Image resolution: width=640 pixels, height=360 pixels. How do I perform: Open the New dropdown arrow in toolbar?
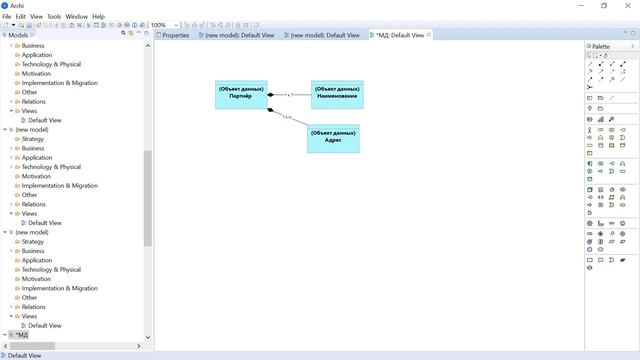[x=13, y=25]
